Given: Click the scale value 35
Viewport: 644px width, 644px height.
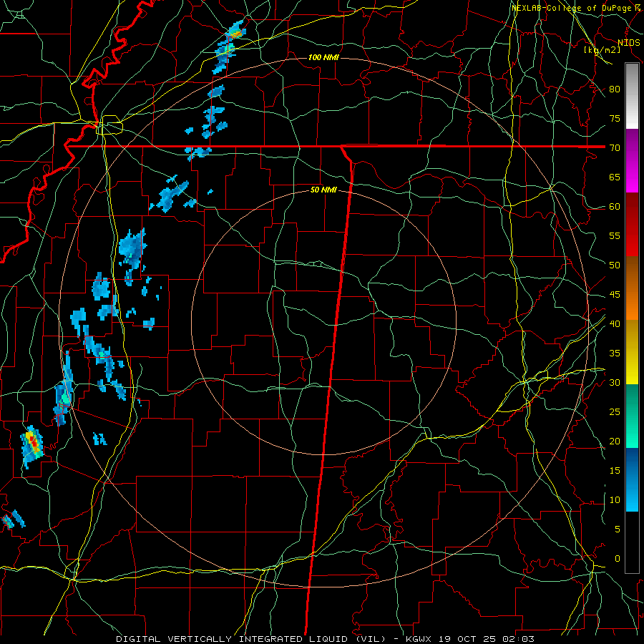Looking at the screenshot, I should 615,353.
